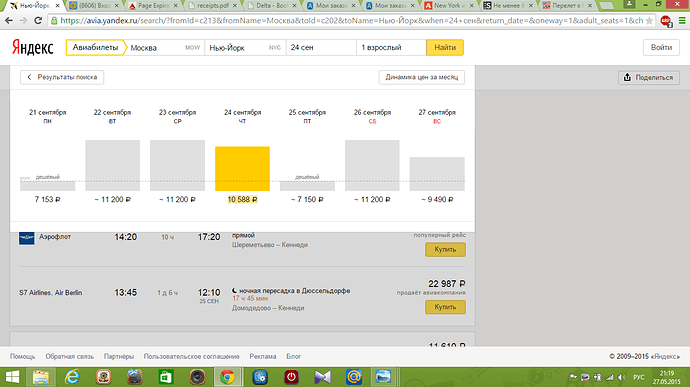690x387 pixels.
Task: Reload the page with the refresh icon
Action: [38, 21]
